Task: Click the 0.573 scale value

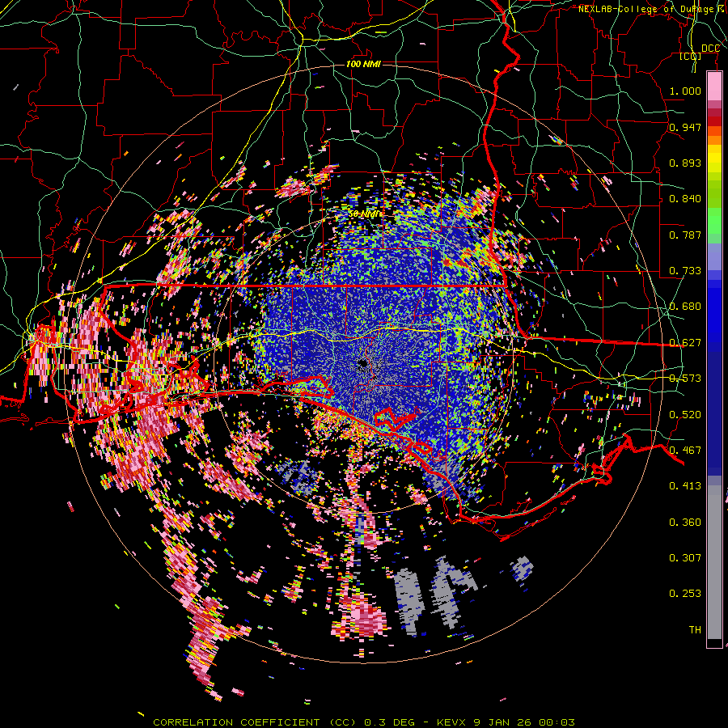Action: point(685,379)
